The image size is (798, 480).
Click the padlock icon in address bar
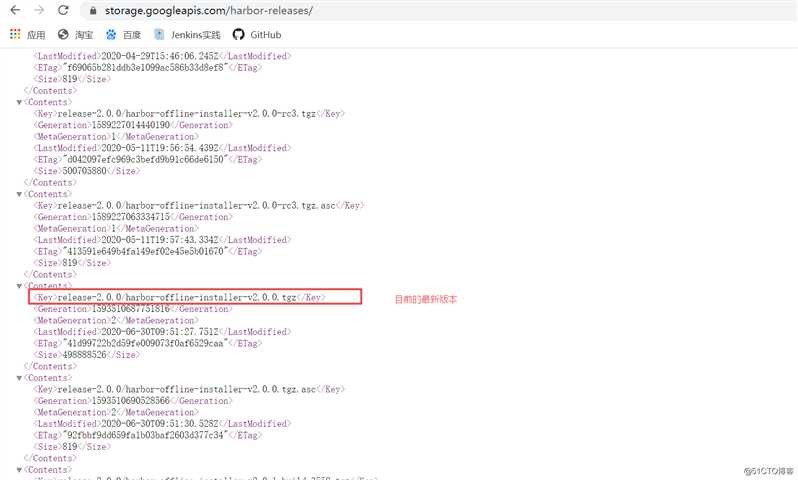click(93, 11)
